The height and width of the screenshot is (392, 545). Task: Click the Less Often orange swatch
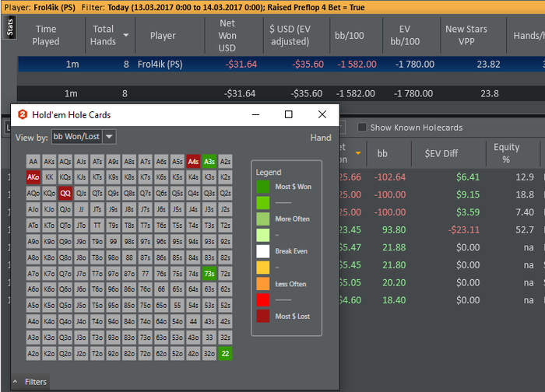[263, 284]
